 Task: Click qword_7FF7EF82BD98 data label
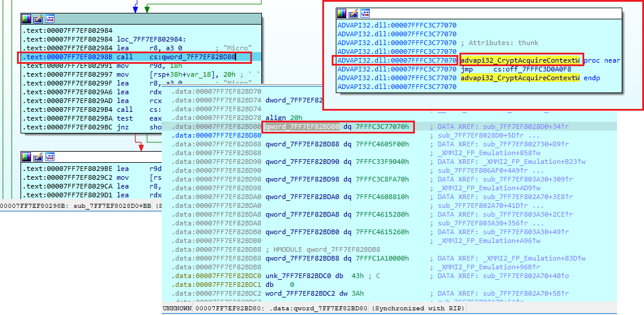[302, 179]
